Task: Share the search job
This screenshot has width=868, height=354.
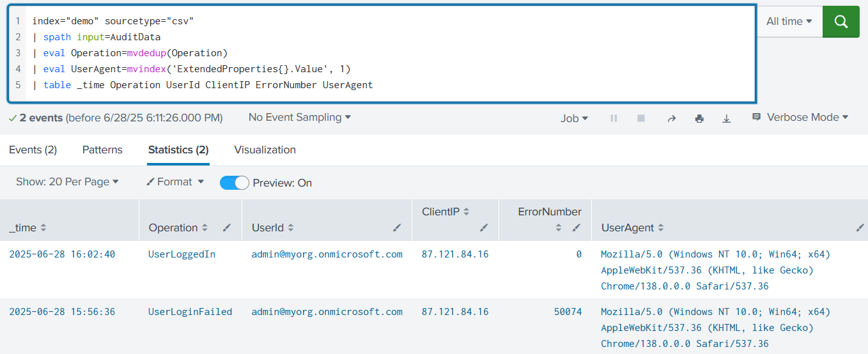Action: pos(671,118)
